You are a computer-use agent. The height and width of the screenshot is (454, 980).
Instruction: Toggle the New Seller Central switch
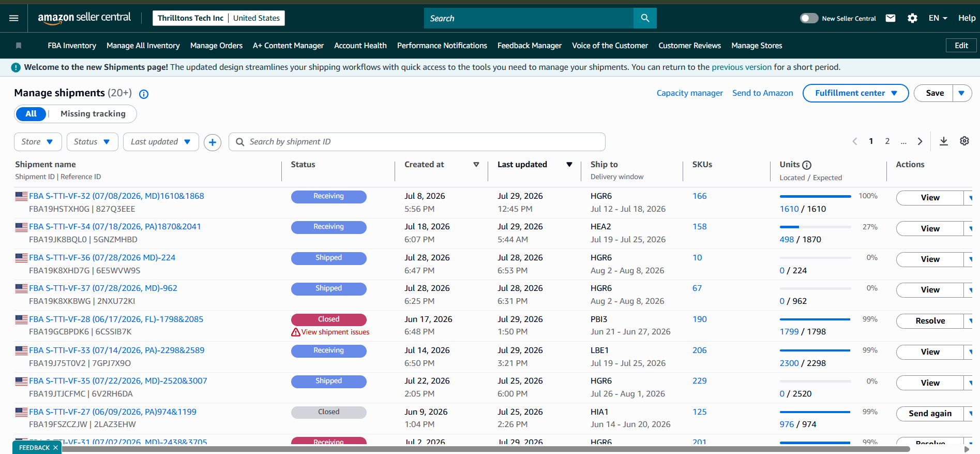809,18
